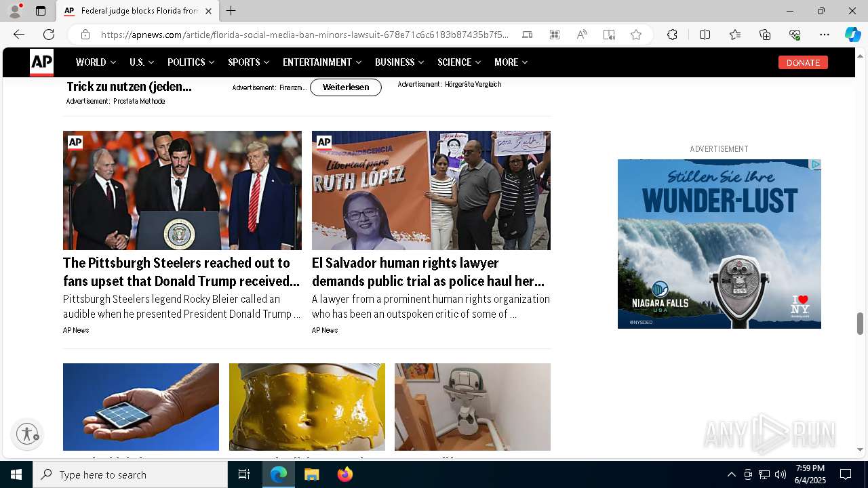The width and height of the screenshot is (868, 488).
Task: Click the AP logo in site header
Action: click(x=41, y=62)
